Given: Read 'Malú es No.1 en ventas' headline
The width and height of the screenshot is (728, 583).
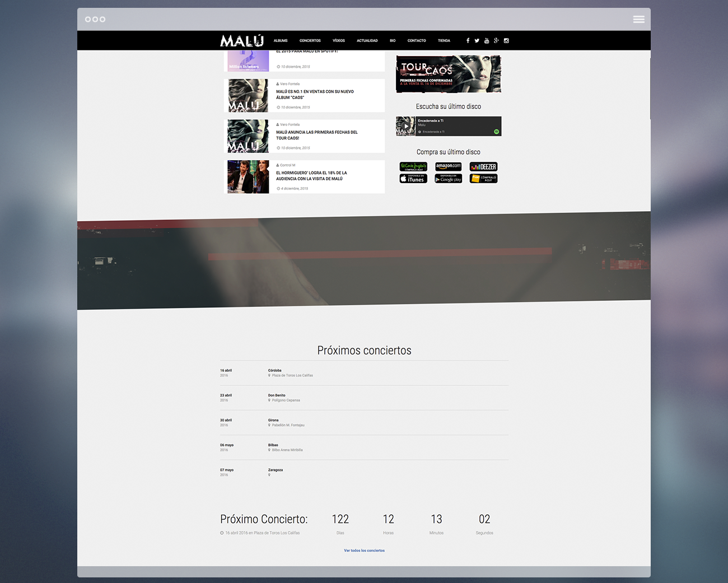Looking at the screenshot, I should click(x=315, y=94).
